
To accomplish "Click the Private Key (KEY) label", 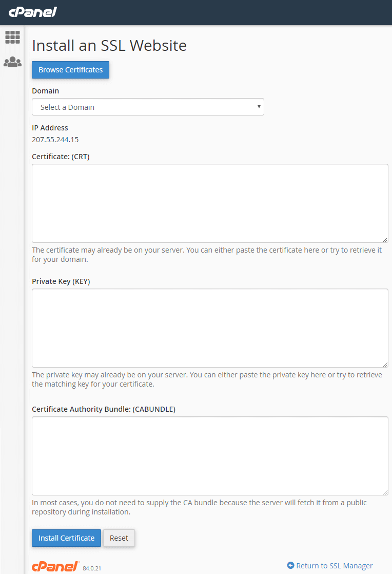I will [61, 281].
